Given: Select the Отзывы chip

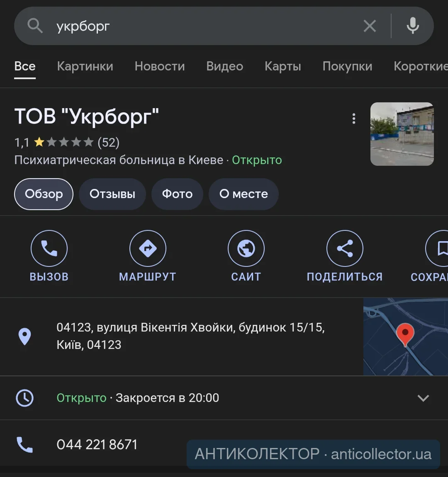Looking at the screenshot, I should (112, 194).
